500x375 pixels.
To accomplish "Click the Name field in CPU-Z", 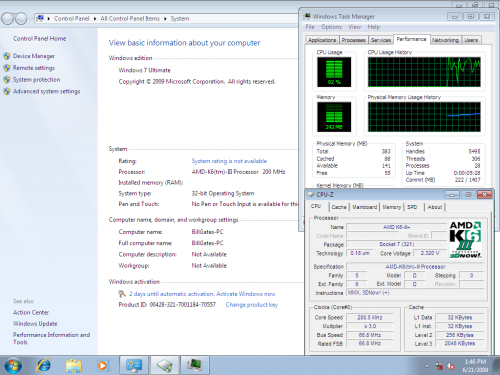I will [396, 227].
